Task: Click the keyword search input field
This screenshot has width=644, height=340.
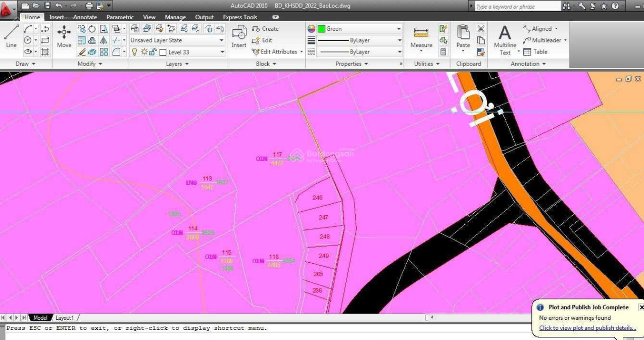Action: [517, 7]
